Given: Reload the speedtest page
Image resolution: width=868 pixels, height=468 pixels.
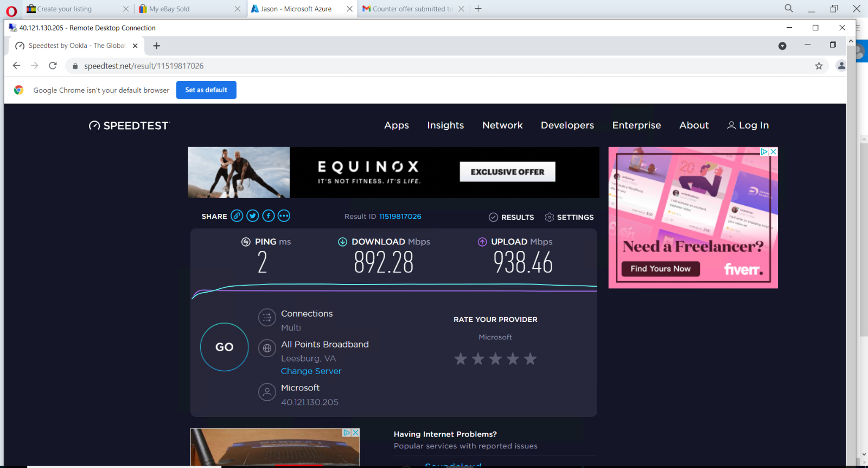Looking at the screenshot, I should pyautogui.click(x=53, y=66).
